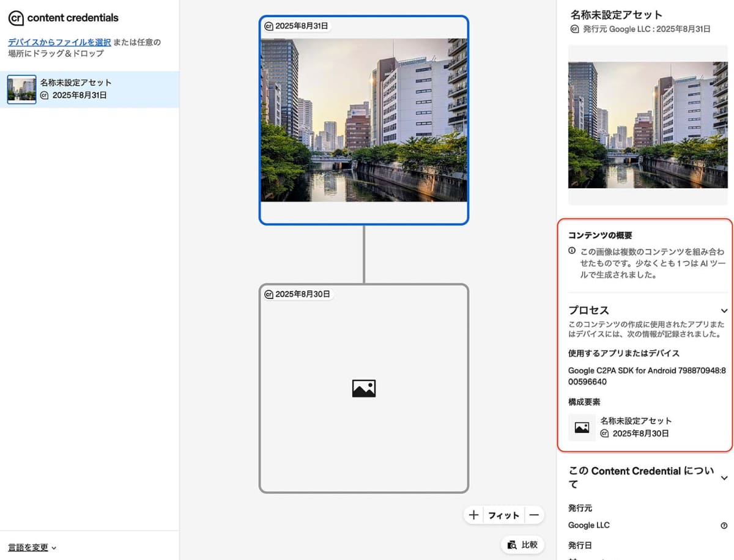
Task: Zoom in with the plus icon
Action: pos(473,514)
